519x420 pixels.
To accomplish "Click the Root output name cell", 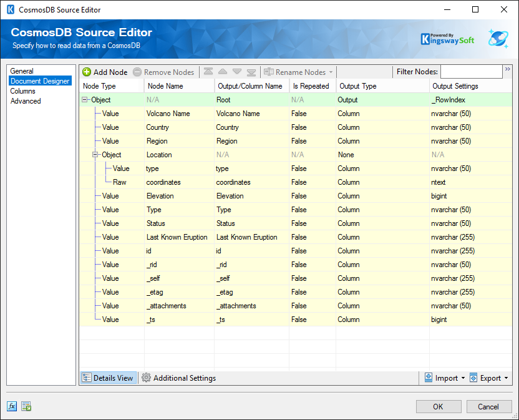I will point(252,100).
